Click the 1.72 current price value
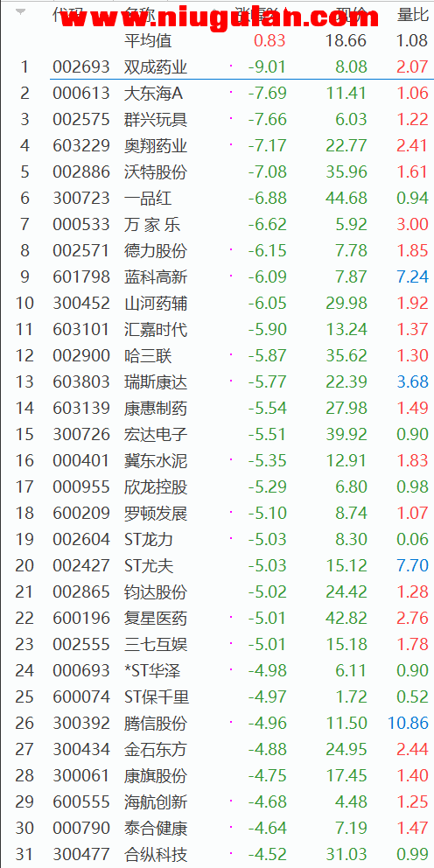This screenshot has width=434, height=868. coord(352,696)
